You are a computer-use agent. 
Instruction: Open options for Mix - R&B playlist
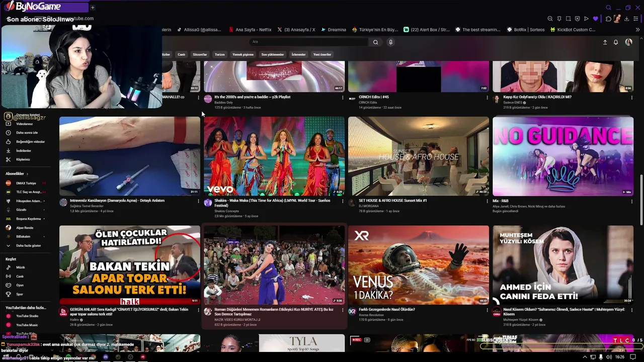tap(631, 201)
